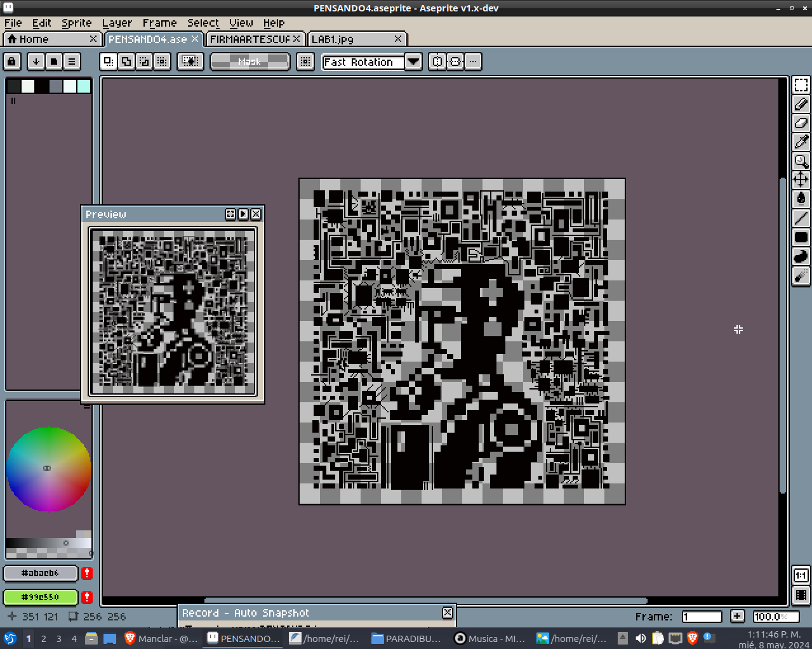This screenshot has height=649, width=812.
Task: Select the filled Rectangle tool
Action: 801,237
